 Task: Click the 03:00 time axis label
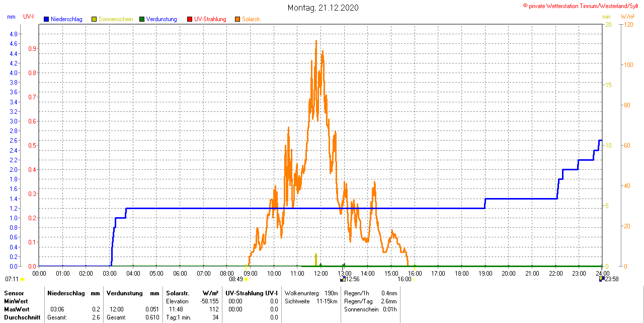coord(110,273)
